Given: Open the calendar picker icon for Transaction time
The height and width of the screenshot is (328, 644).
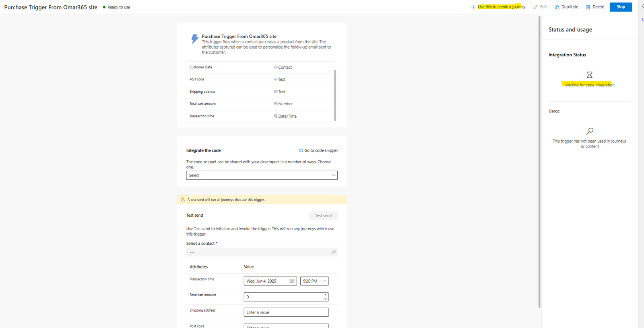Looking at the screenshot, I should tap(292, 281).
